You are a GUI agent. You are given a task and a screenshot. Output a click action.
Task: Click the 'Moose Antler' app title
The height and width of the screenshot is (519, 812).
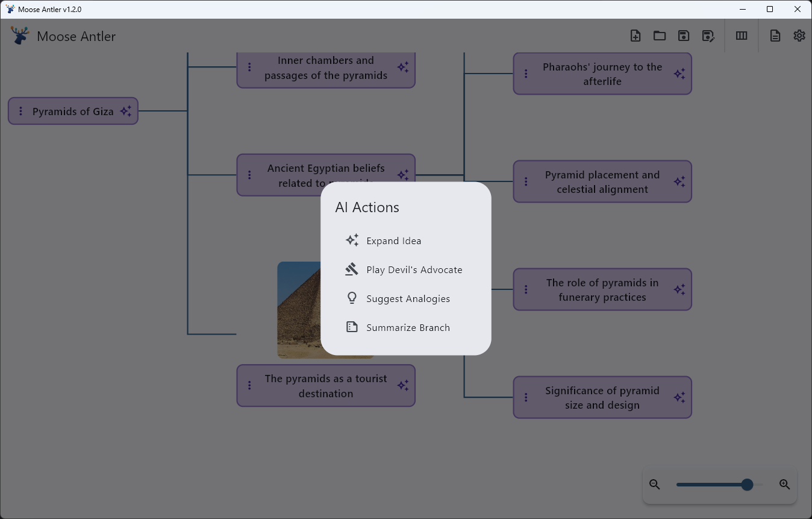[x=76, y=36]
